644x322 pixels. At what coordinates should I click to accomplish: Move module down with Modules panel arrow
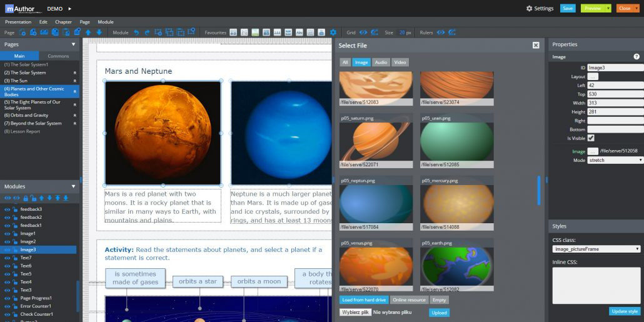pos(49,198)
